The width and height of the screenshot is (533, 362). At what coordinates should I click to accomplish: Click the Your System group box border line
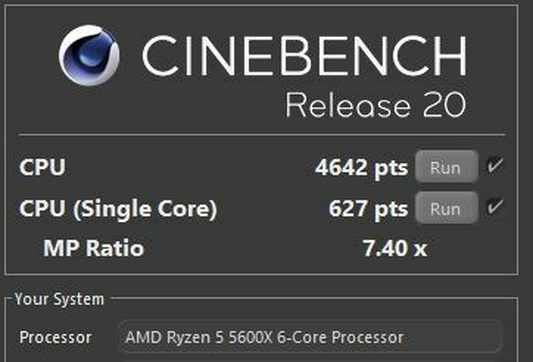coord(314,298)
